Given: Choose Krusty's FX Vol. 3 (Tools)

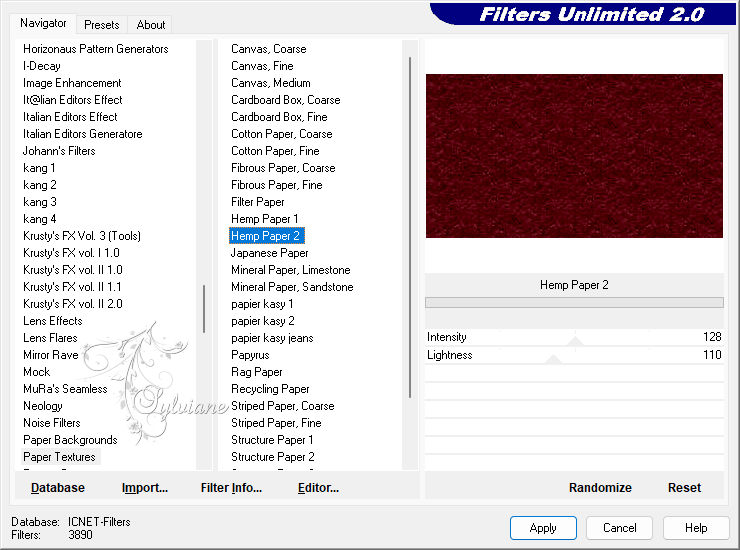Looking at the screenshot, I should point(82,236).
